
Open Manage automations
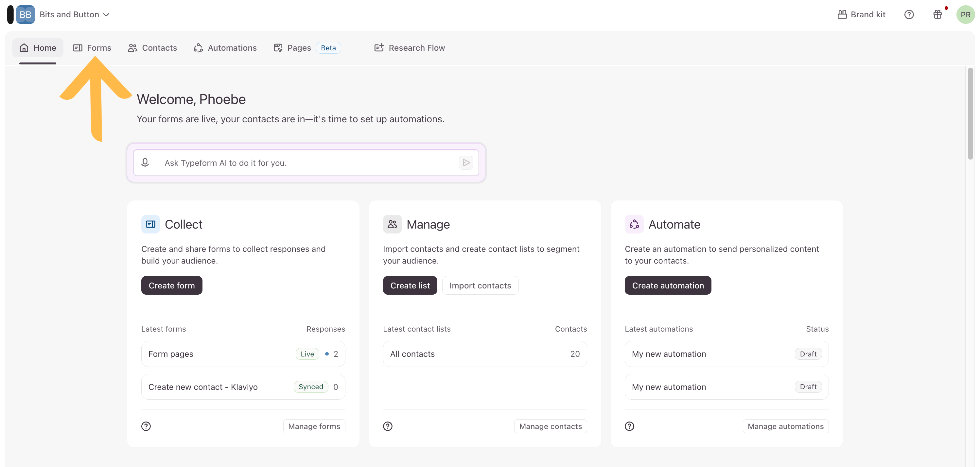(786, 426)
